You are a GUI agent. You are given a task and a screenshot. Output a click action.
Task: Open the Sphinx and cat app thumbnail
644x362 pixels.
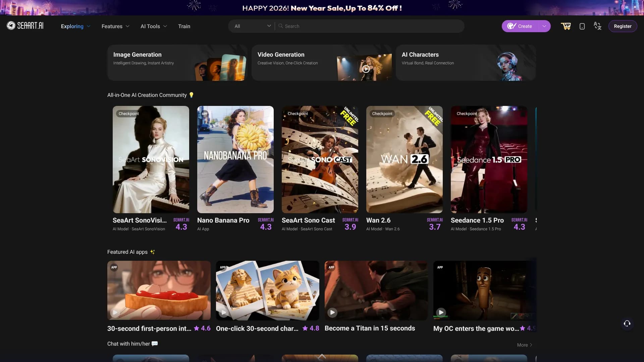pos(268,290)
